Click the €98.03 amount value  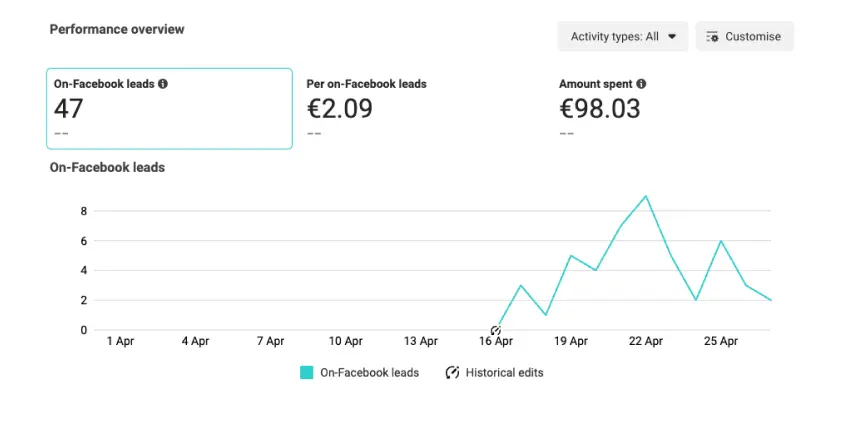pyautogui.click(x=599, y=108)
